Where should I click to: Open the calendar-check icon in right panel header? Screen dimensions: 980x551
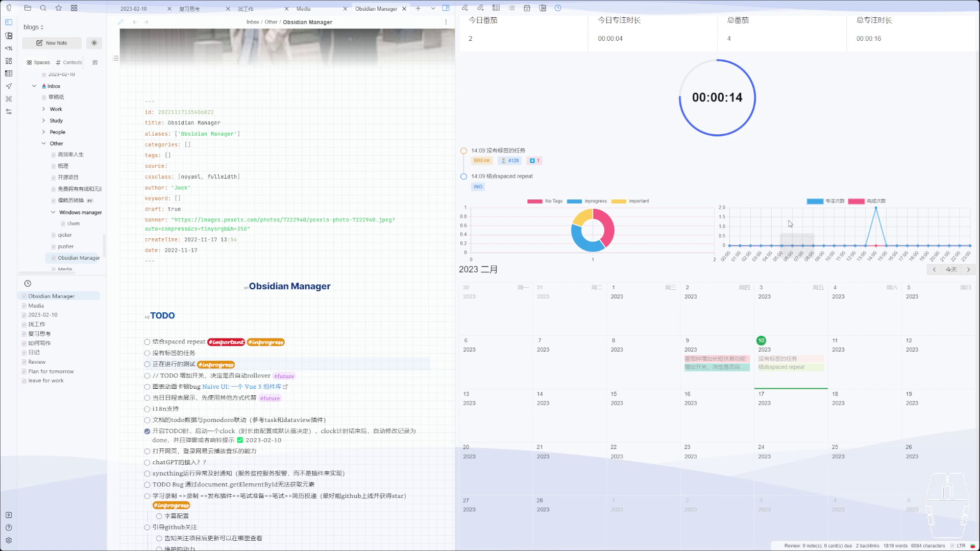[x=527, y=8]
